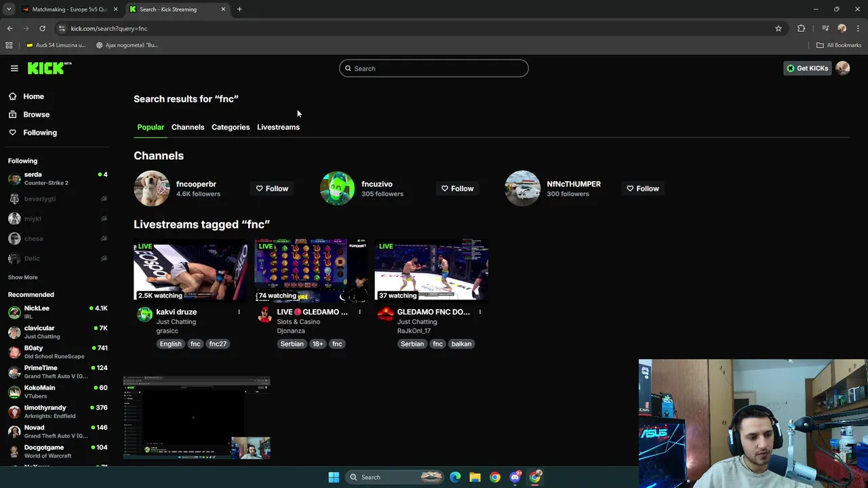Open the recommended KokoMain channel

pos(58,392)
